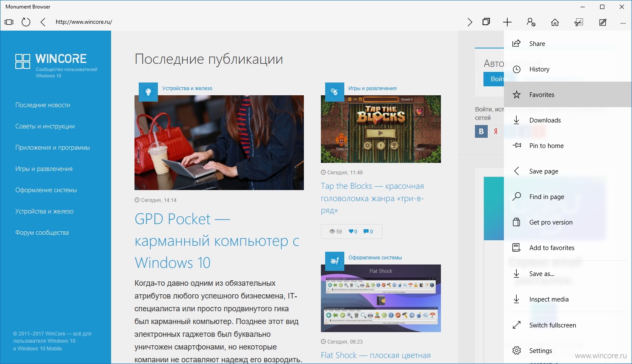Viewport: 632px width, 364px height.
Task: Open the tabs overview icon
Action: 486,22
